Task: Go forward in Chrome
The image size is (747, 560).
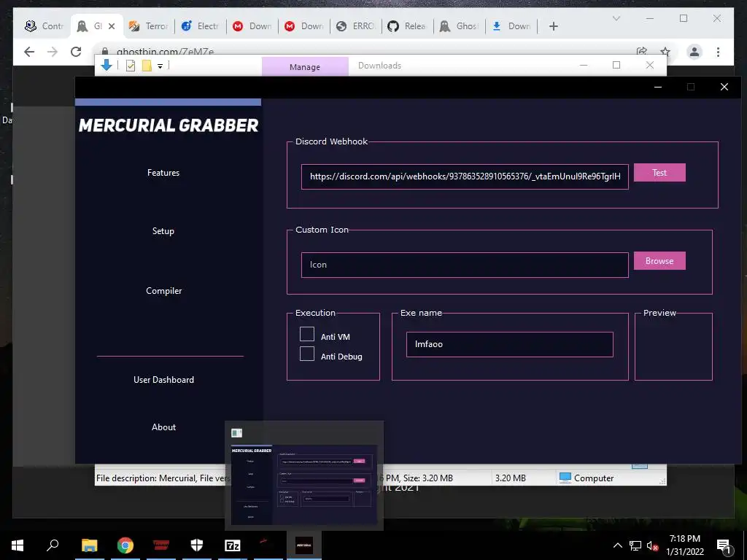Action: point(53,52)
